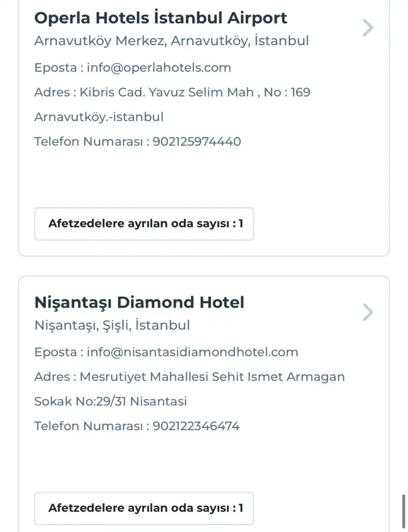
Task: Click the 'Arnavutköy.-istanbul' address continuation line
Action: pyautogui.click(x=99, y=117)
